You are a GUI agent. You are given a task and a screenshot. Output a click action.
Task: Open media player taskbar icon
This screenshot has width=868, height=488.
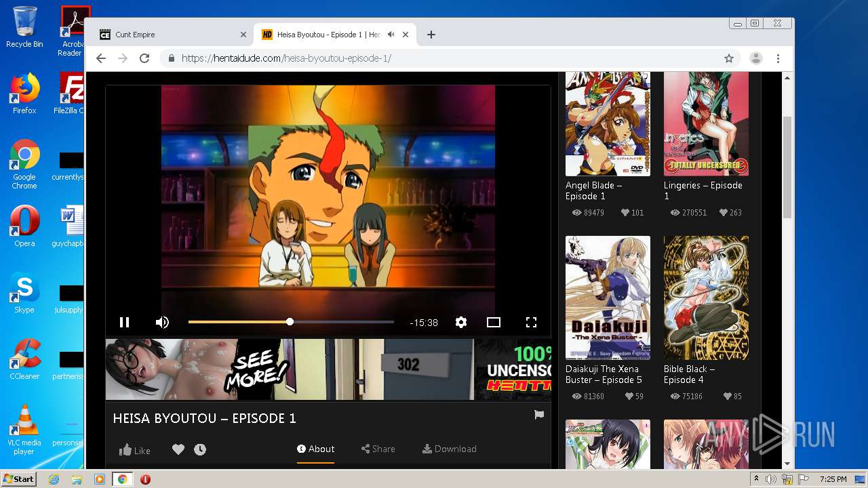100,479
